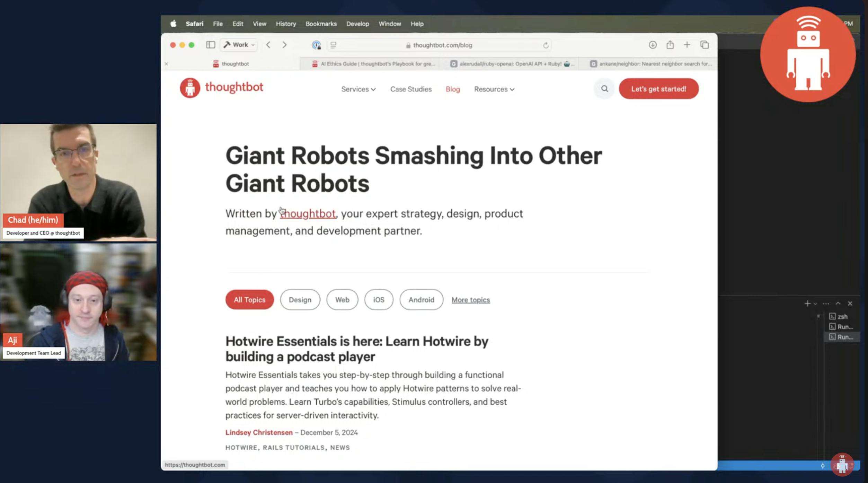Screen dimensions: 868x483
Task: Select the zsh terminal
Action: pyautogui.click(x=842, y=316)
